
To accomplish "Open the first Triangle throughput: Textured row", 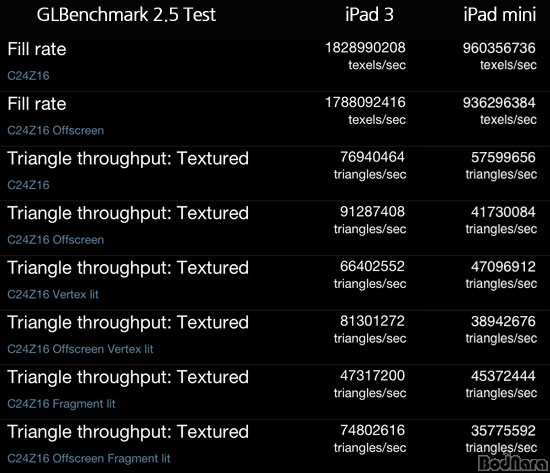I will [275, 173].
